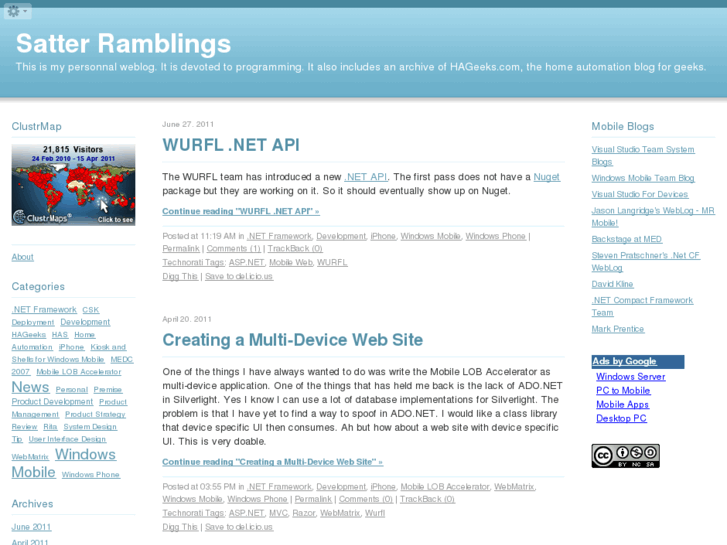Open the WURFL .NET API post title
727x545 pixels.
pos(231,145)
